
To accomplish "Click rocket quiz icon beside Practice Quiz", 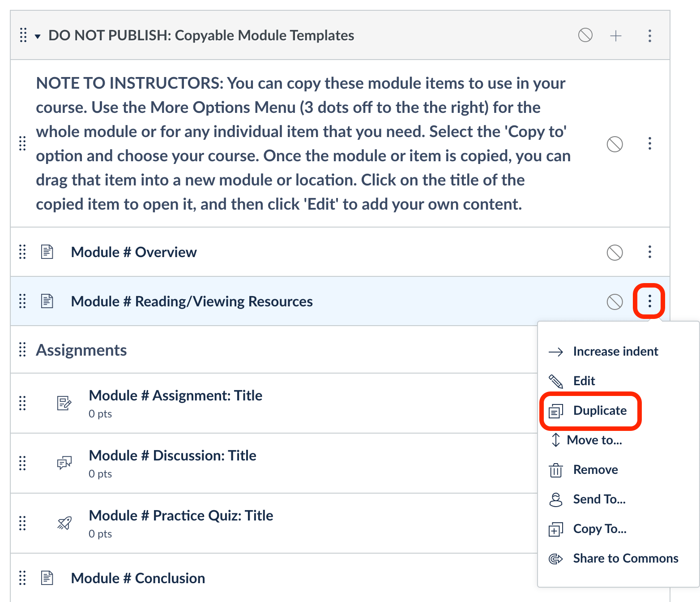I will click(x=64, y=523).
